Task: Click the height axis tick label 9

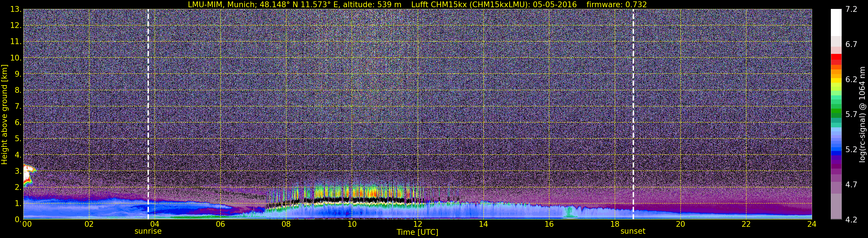Action: tap(18, 74)
